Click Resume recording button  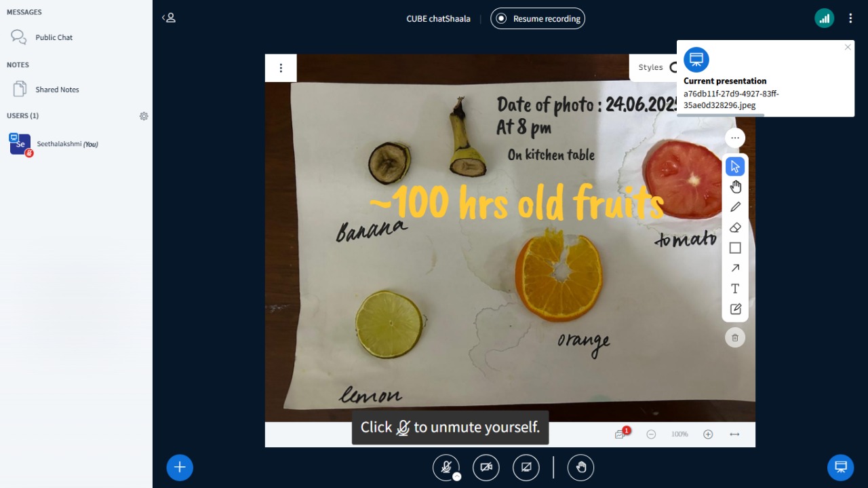pyautogui.click(x=538, y=19)
